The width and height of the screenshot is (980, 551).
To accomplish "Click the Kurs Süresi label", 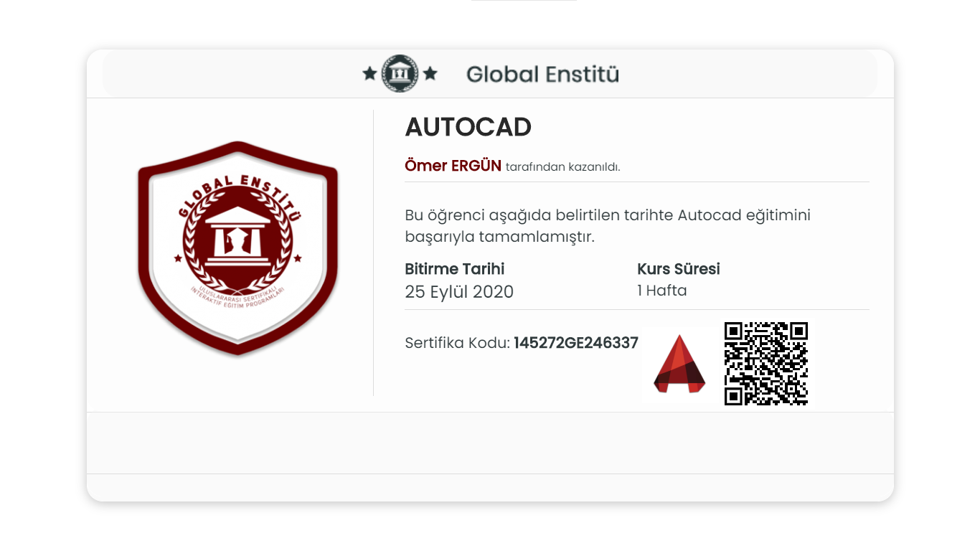I will 679,269.
